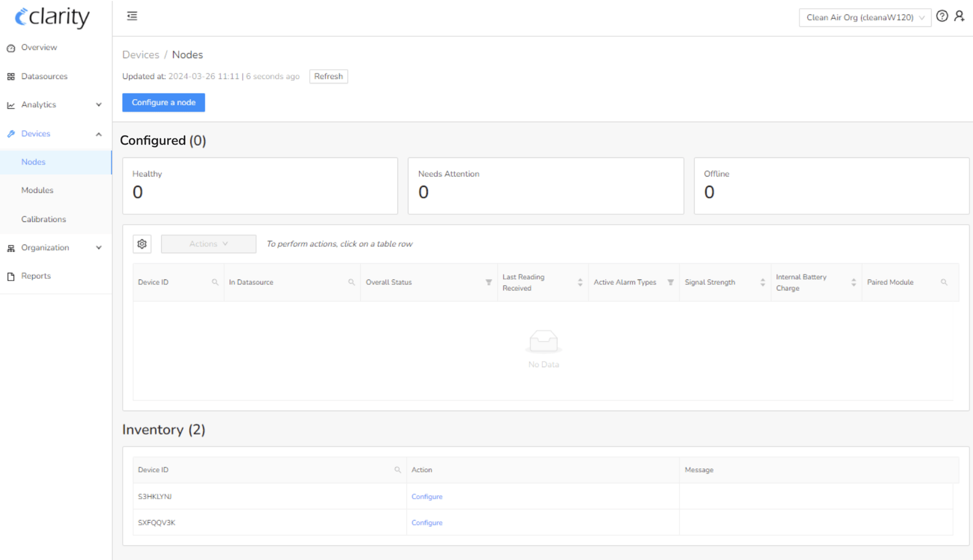Open the help question mark icon

point(942,16)
